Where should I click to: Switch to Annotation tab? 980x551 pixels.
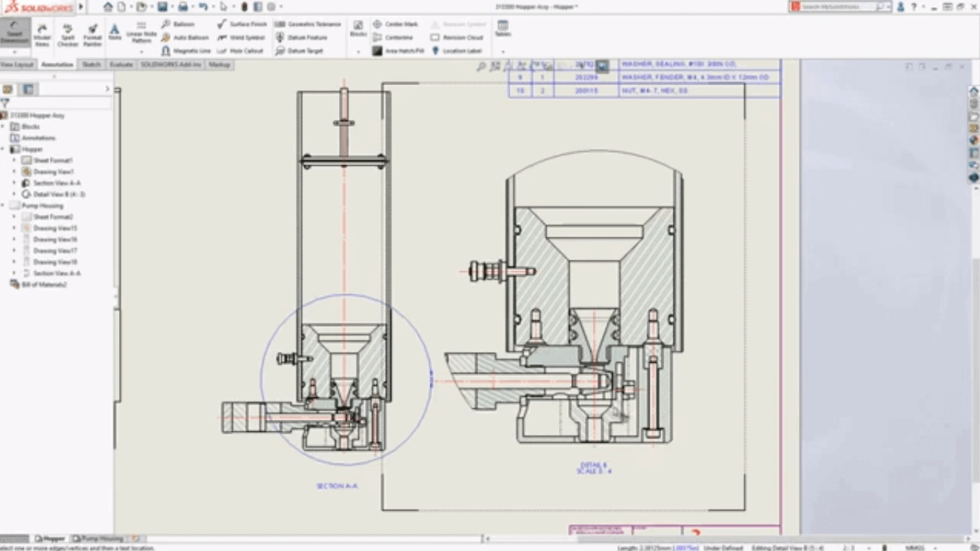tap(57, 64)
